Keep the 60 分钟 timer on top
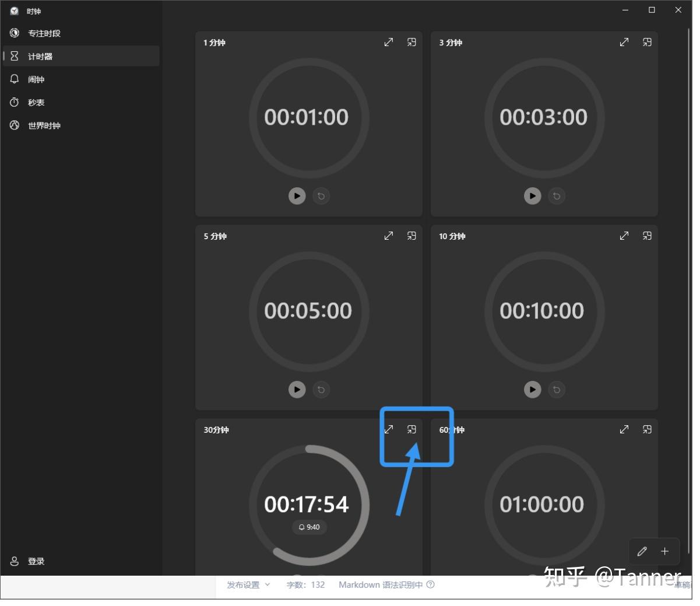Image resolution: width=700 pixels, height=606 pixels. tap(647, 429)
